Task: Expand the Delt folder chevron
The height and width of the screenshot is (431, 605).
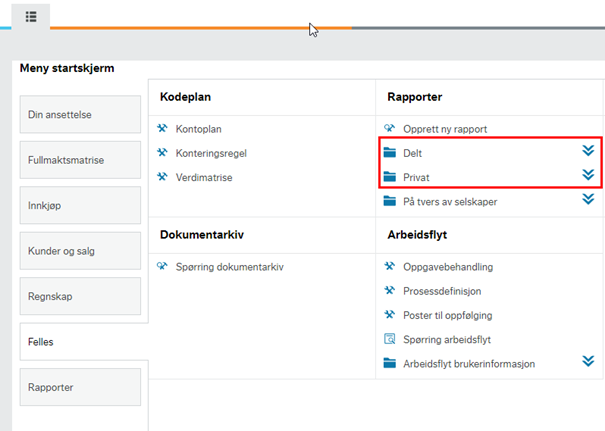Action: coord(588,150)
